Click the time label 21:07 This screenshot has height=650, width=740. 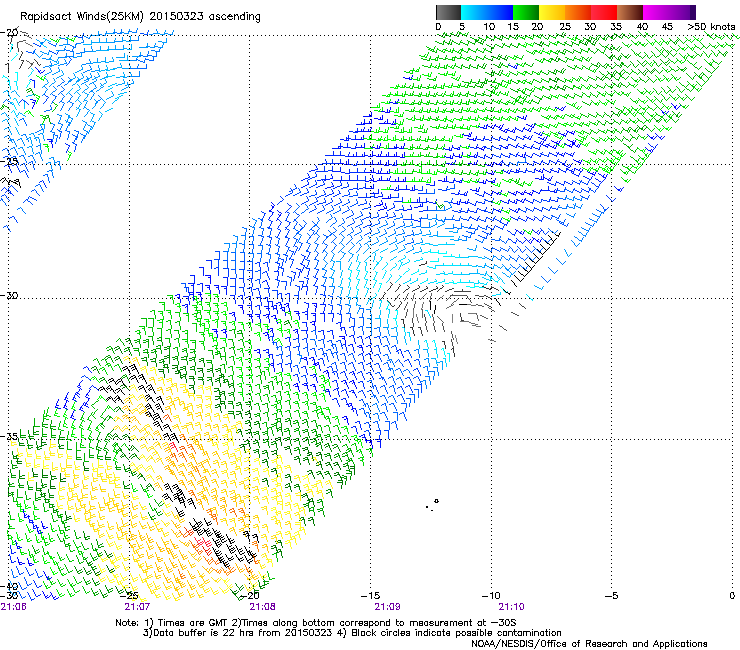137,607
